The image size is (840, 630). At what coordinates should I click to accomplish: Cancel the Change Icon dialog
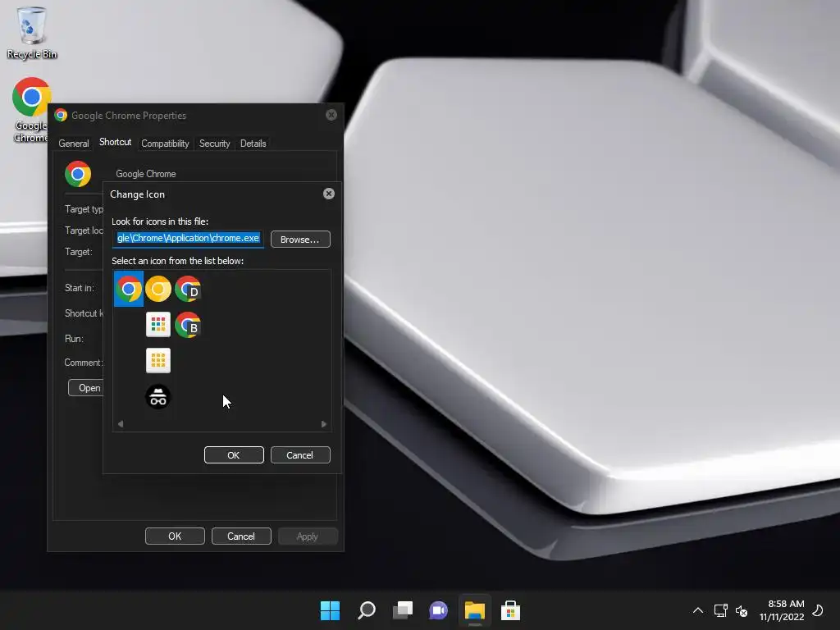point(300,454)
